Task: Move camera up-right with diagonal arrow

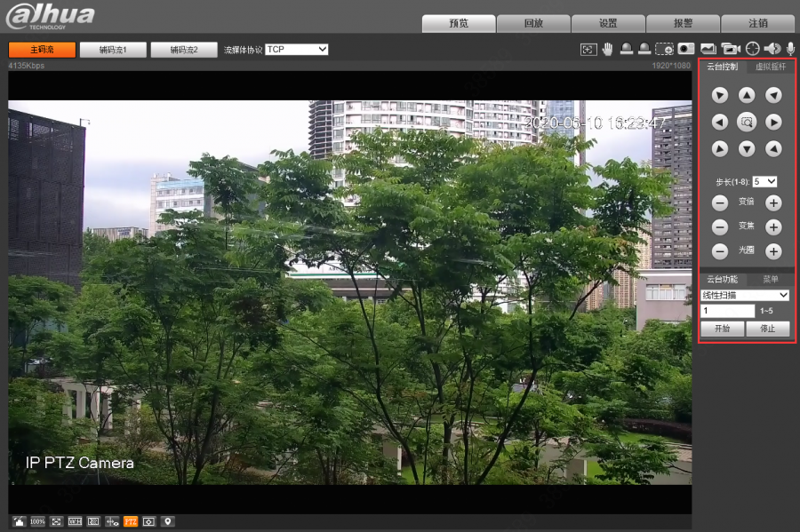Action: [773, 95]
